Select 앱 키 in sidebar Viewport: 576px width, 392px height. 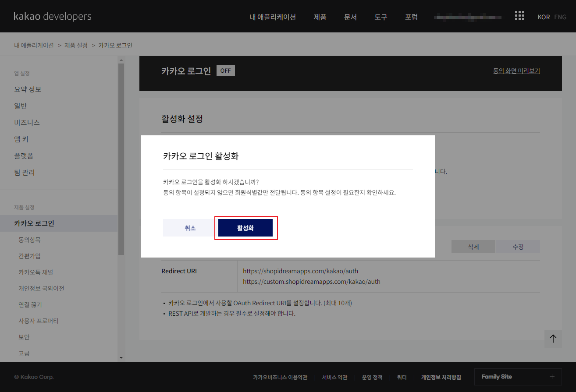pos(21,139)
